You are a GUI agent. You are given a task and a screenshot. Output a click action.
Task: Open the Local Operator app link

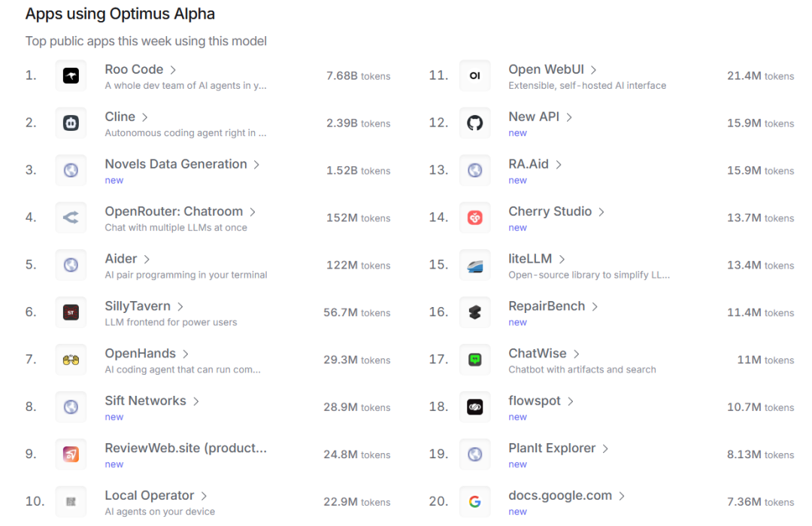pyautogui.click(x=150, y=495)
